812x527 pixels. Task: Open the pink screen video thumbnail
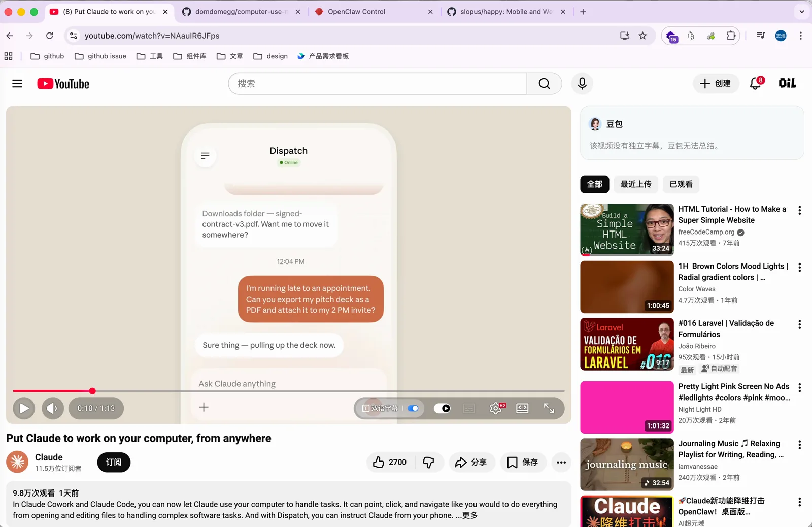627,407
